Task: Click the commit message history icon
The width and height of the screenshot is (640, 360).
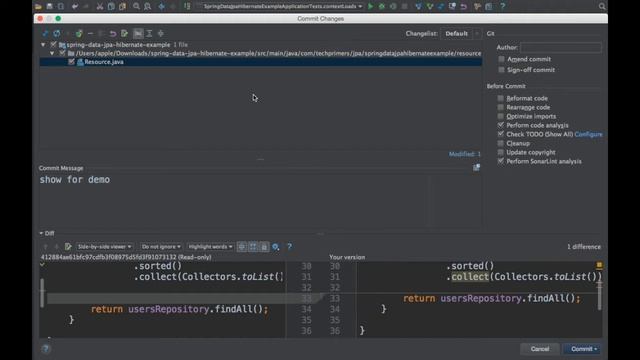Action: coord(476,168)
